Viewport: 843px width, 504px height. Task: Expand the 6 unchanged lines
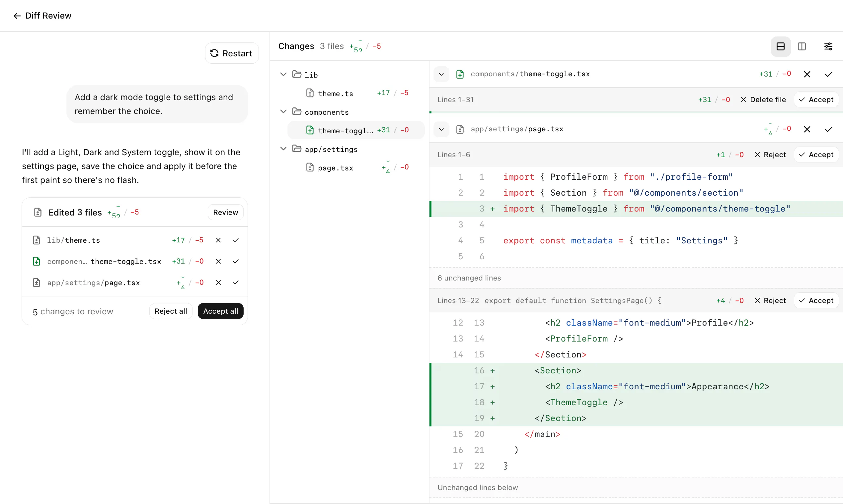(636, 278)
